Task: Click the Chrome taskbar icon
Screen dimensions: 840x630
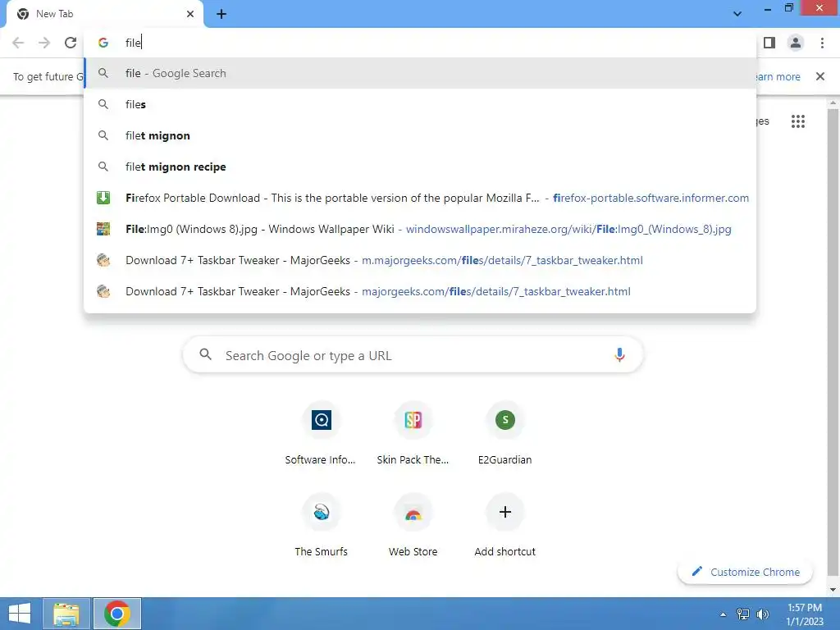Action: [117, 614]
